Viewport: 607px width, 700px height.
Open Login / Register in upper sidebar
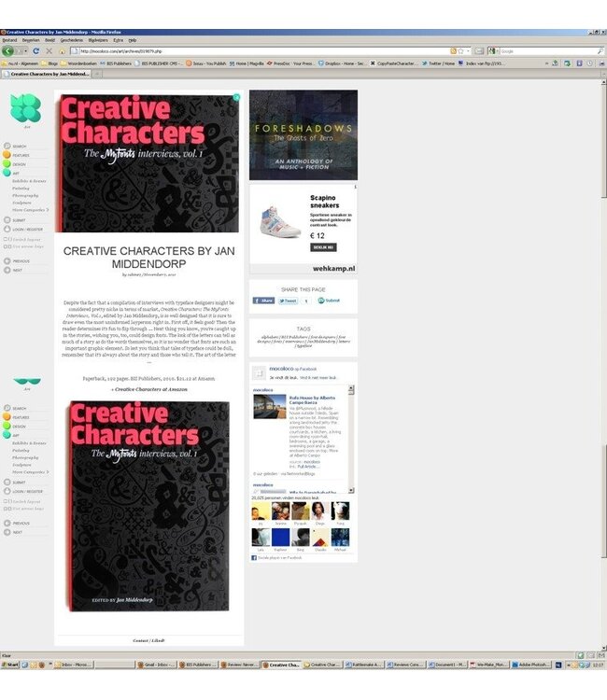(x=23, y=229)
